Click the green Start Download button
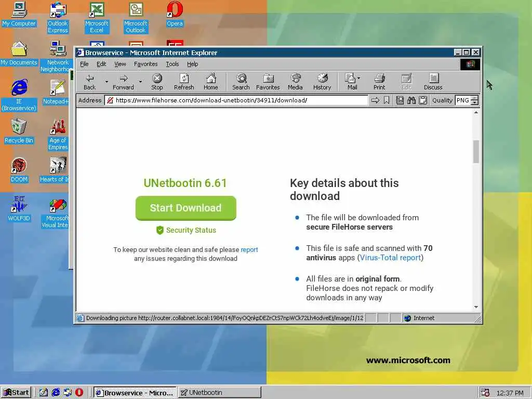Image resolution: width=532 pixels, height=399 pixels. click(x=185, y=208)
